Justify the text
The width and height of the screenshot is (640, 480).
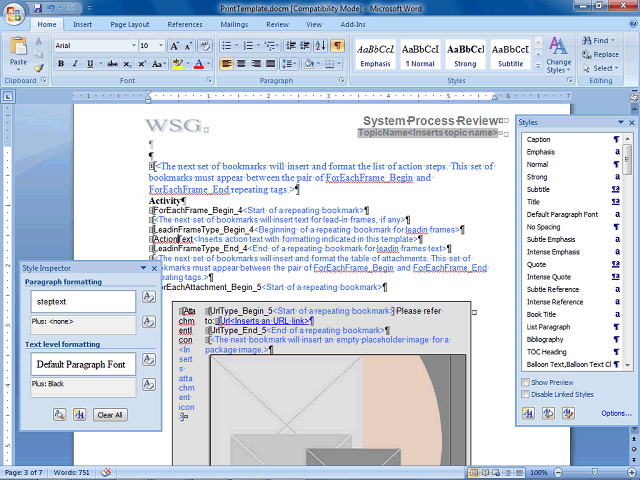(270, 64)
